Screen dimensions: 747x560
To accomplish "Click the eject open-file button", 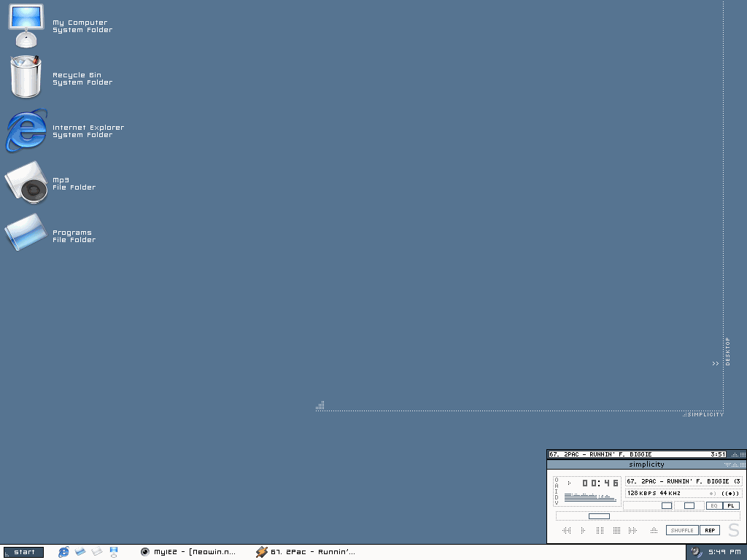I will (x=654, y=530).
